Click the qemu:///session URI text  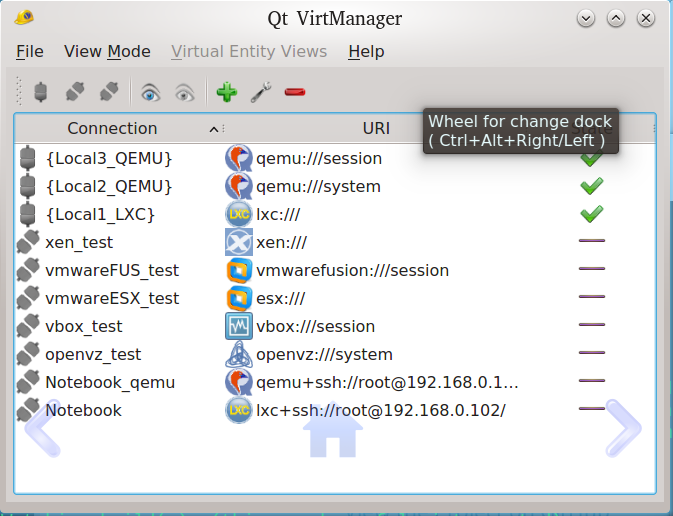click(319, 159)
